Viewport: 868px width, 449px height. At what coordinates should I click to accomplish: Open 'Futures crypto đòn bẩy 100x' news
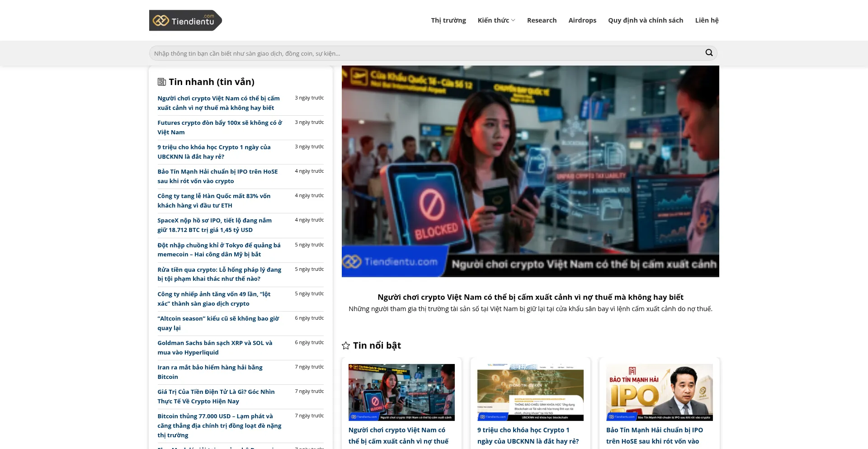tap(220, 128)
